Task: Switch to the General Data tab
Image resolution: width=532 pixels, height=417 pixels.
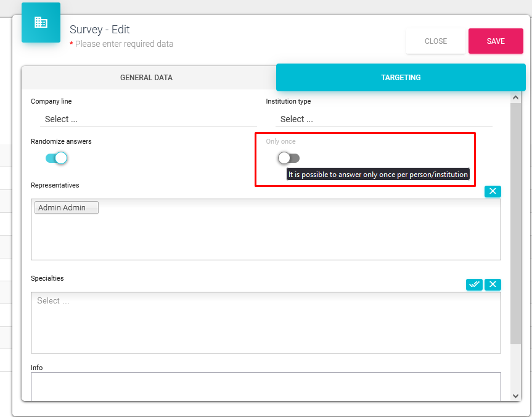Action: tap(146, 78)
